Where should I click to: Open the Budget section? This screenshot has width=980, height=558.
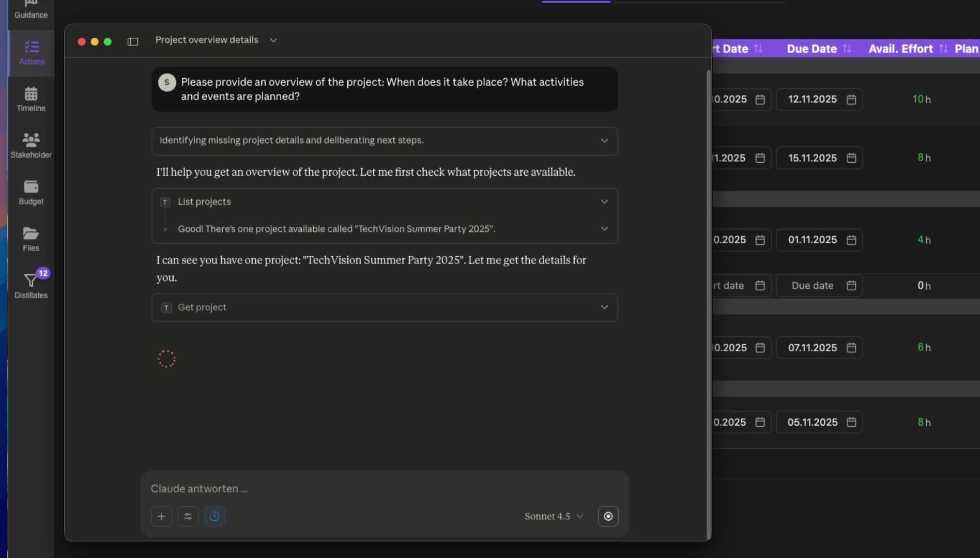coord(31,193)
